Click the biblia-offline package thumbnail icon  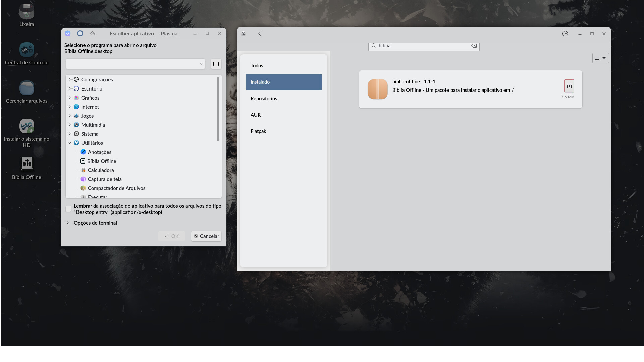point(377,89)
